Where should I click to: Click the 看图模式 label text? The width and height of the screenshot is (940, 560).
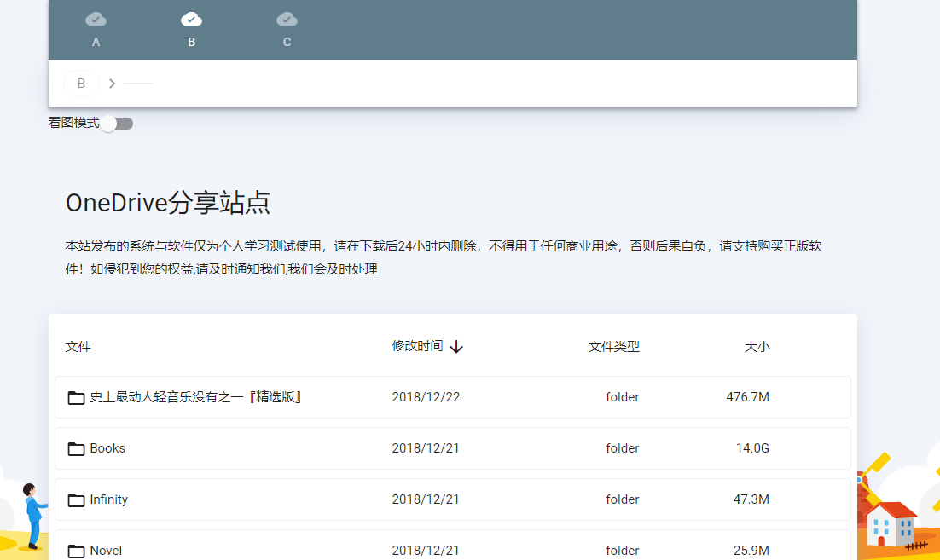(x=73, y=123)
